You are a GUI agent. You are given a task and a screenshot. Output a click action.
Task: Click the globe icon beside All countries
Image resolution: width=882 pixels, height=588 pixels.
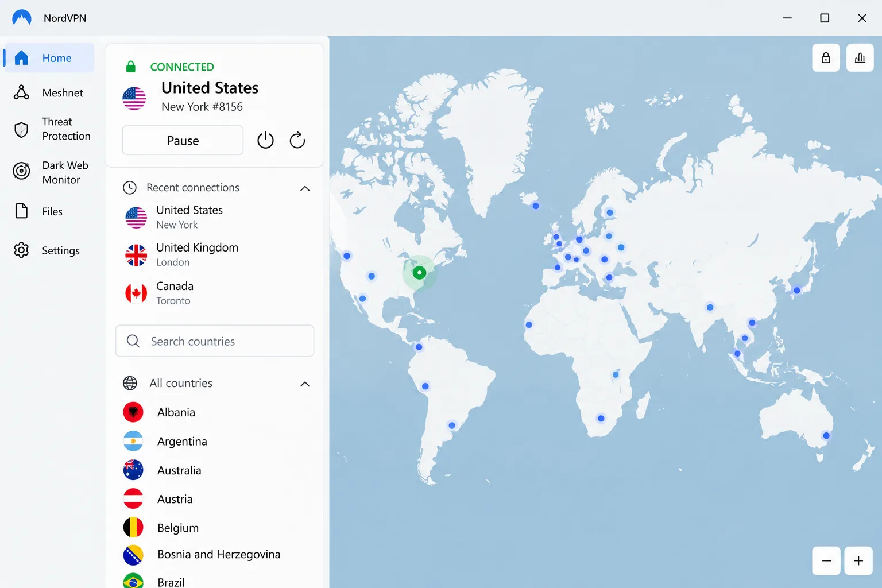[130, 383]
